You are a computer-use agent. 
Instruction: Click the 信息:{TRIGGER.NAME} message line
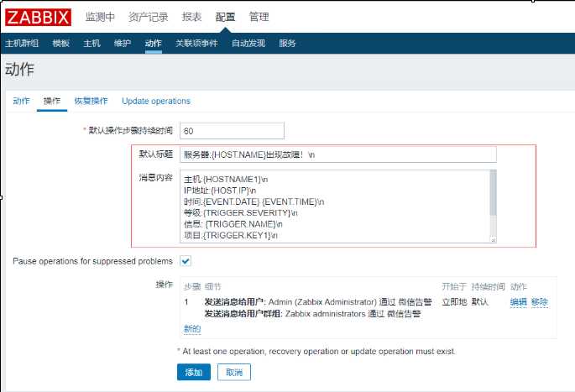[233, 224]
